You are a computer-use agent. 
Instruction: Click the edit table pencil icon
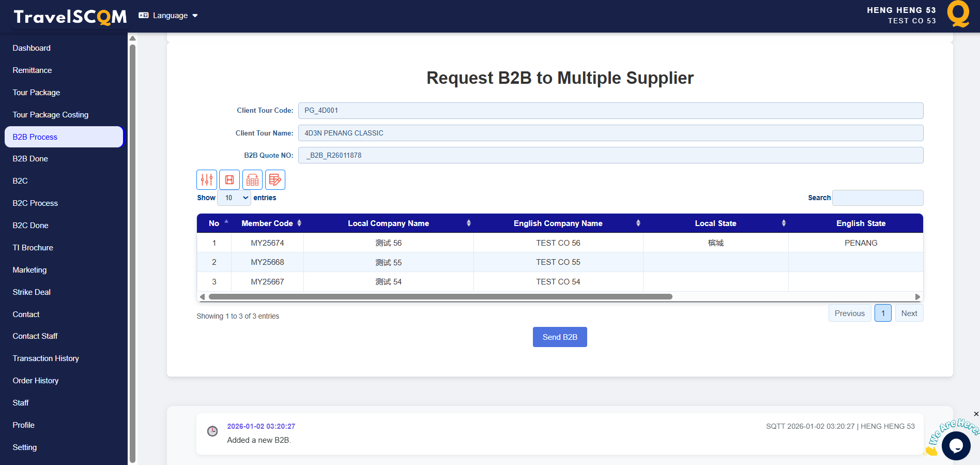pos(275,179)
